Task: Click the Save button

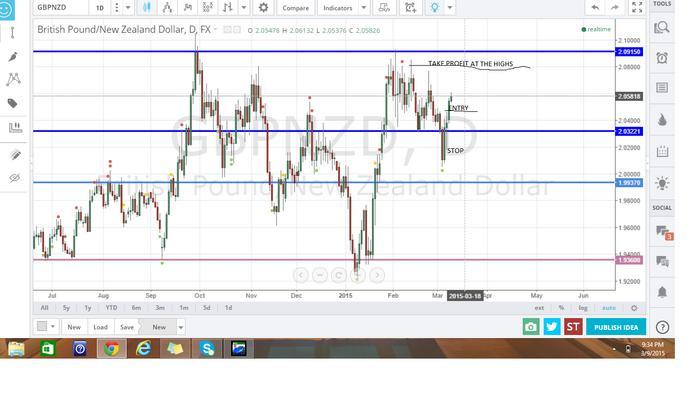Action: point(127,327)
